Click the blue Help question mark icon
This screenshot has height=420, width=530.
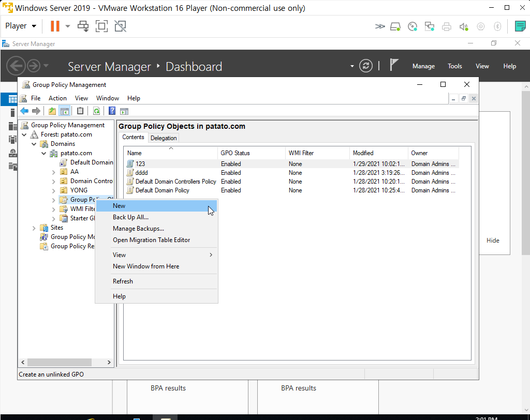coord(112,111)
